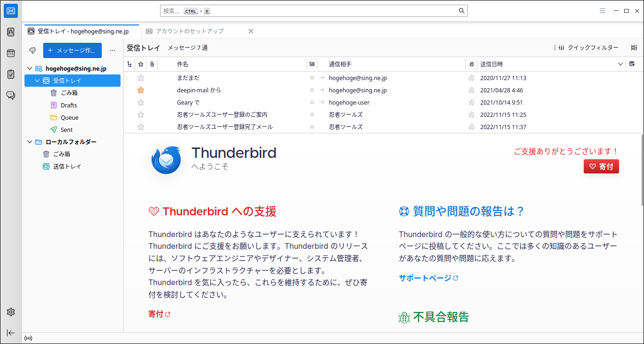Collapse the spaces toolbar
This screenshot has height=344, width=644.
(10, 333)
